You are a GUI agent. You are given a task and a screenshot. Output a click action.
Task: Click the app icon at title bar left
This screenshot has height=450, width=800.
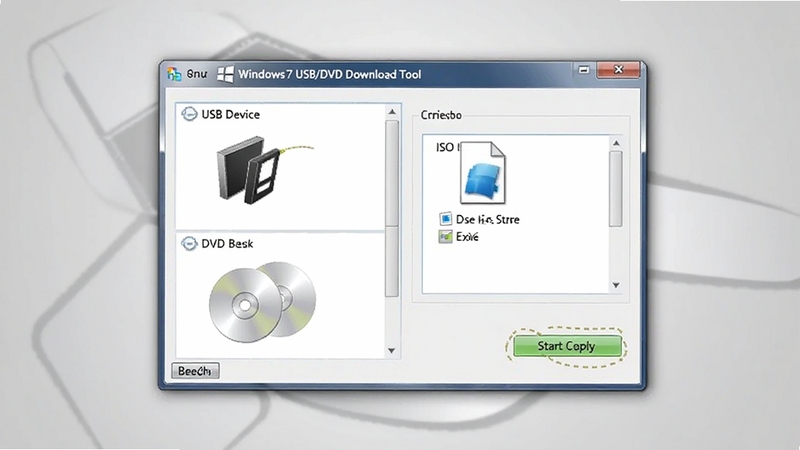coord(174,74)
